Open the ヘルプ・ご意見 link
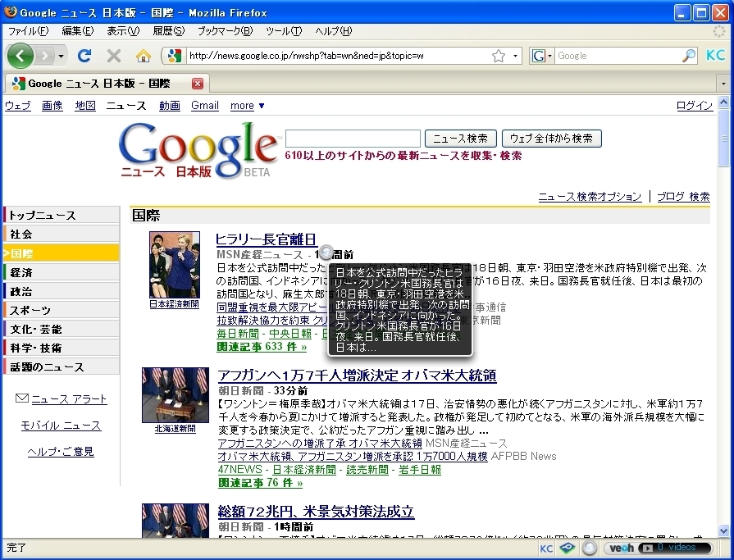The height and width of the screenshot is (560, 734). 61,452
